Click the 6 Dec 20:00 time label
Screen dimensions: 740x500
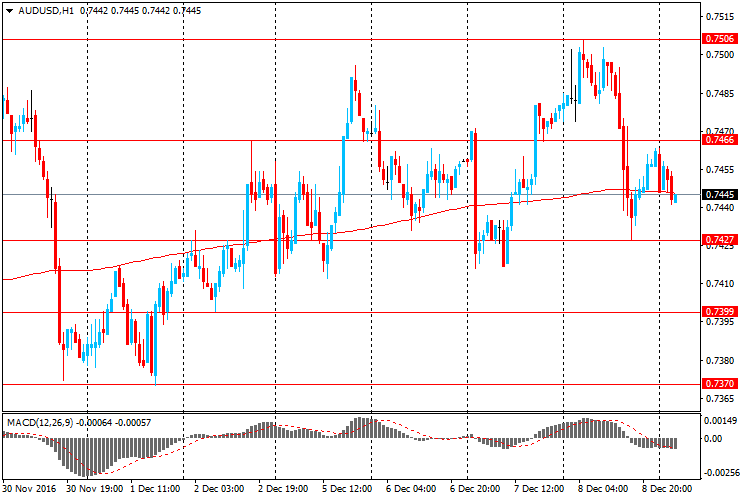pos(475,490)
